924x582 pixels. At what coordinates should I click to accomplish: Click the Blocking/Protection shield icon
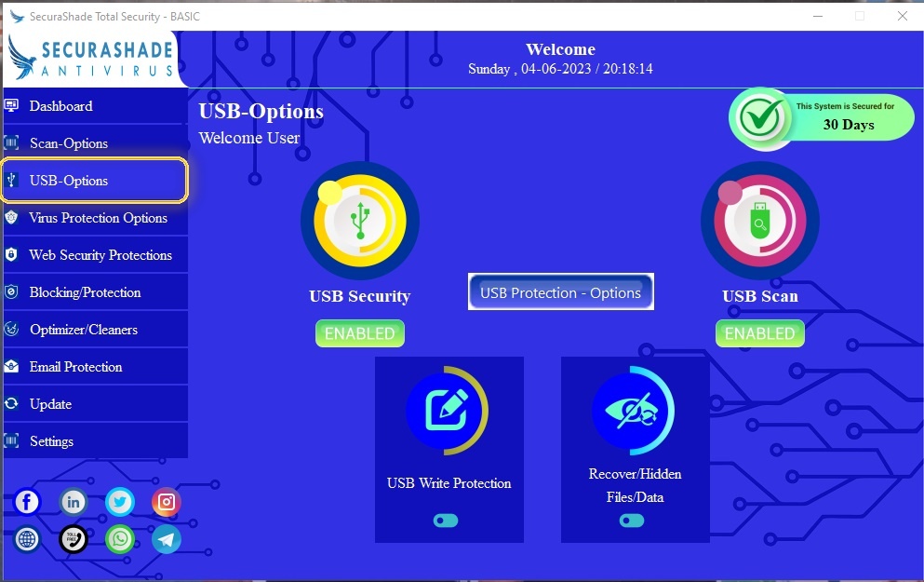click(11, 291)
